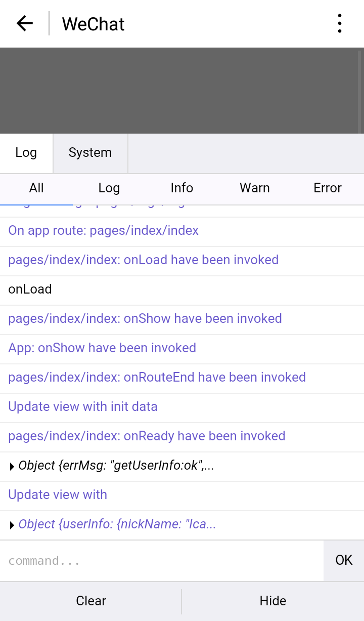This screenshot has height=621, width=364.
Task: Select the plain onLoad log line
Action: pyautogui.click(x=30, y=289)
